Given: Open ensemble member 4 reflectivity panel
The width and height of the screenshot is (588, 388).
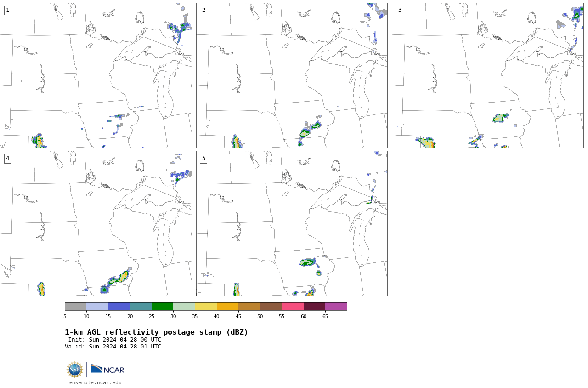Looking at the screenshot, I should pyautogui.click(x=96, y=223).
